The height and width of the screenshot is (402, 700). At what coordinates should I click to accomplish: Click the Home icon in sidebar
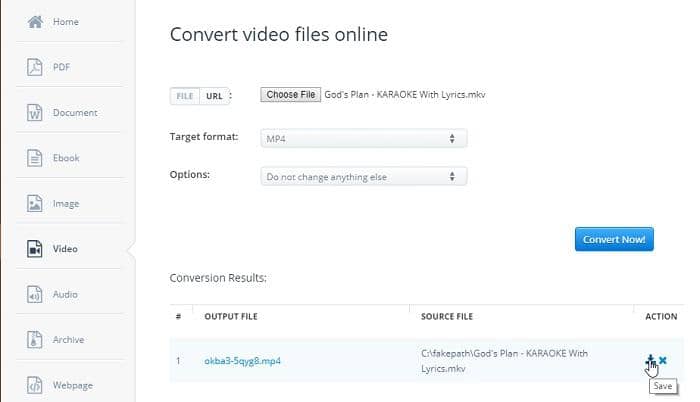(35, 22)
